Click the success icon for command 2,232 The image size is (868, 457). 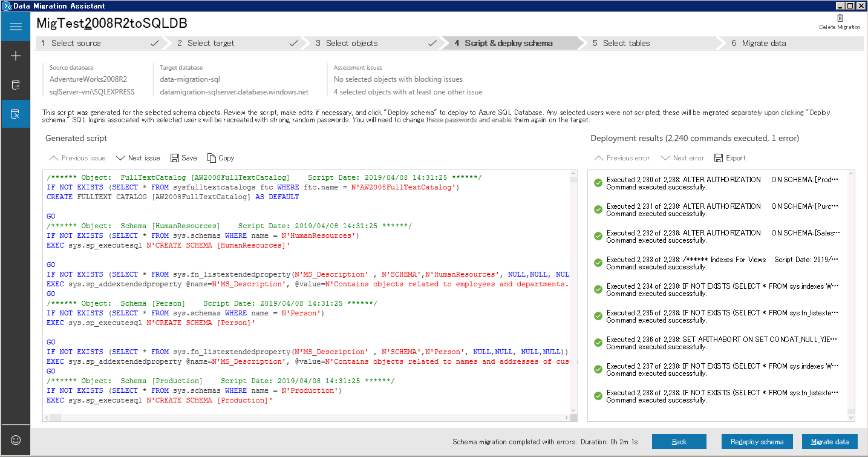(598, 236)
